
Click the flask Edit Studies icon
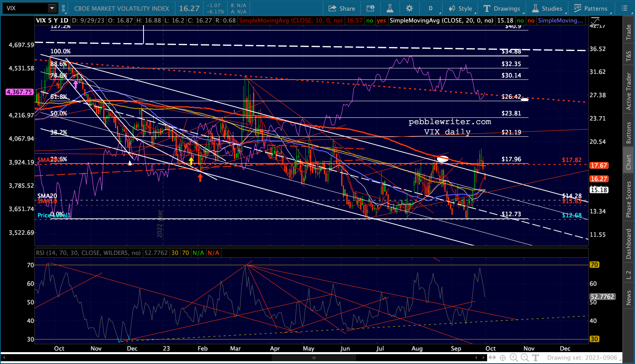click(x=390, y=8)
